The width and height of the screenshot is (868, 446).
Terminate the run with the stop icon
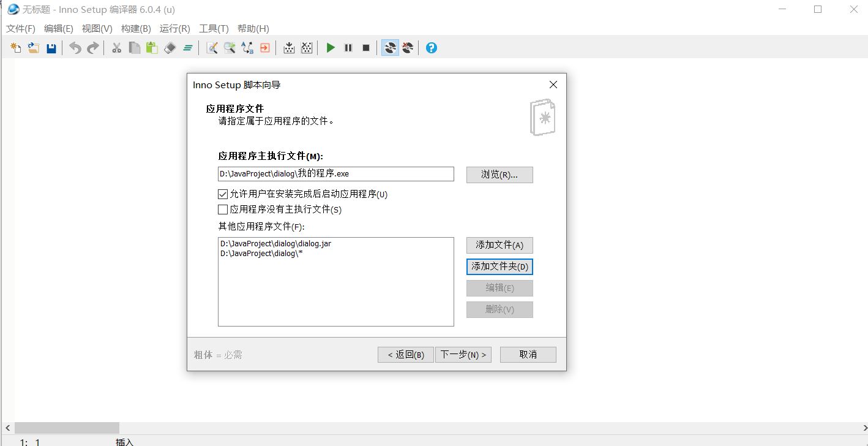pyautogui.click(x=366, y=48)
